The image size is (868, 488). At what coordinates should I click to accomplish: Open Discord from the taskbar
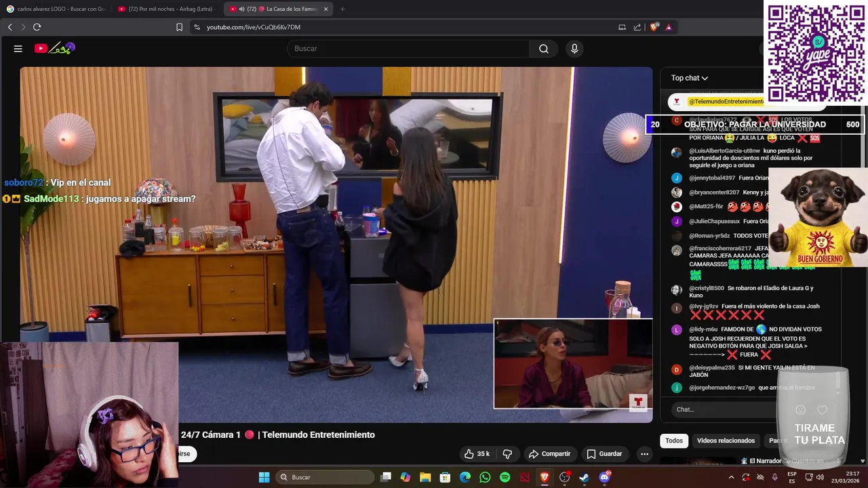click(x=604, y=477)
